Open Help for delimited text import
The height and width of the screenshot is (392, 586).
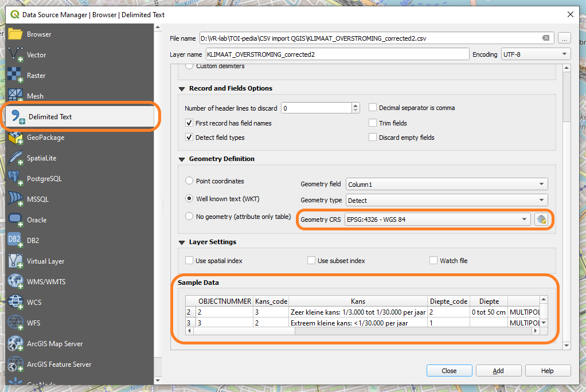click(548, 370)
